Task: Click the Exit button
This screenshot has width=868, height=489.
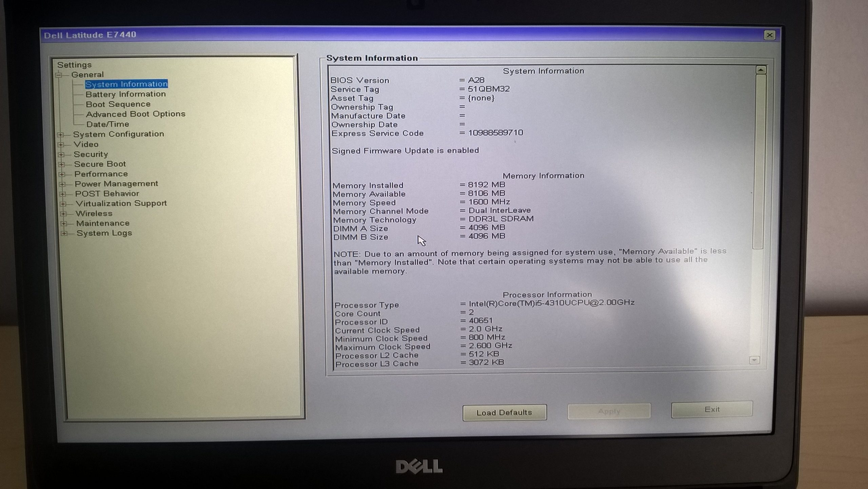Action: point(712,409)
